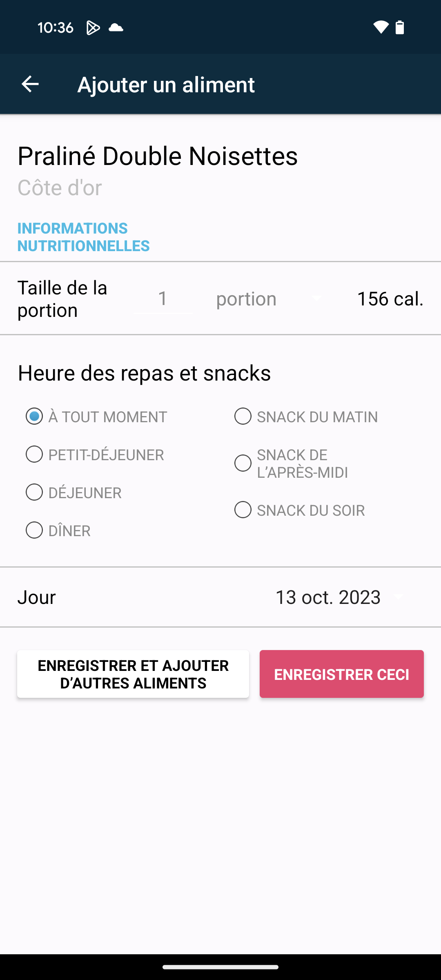This screenshot has height=980, width=441.
Task: Select SNACK DU SOIR option
Action: click(x=243, y=510)
